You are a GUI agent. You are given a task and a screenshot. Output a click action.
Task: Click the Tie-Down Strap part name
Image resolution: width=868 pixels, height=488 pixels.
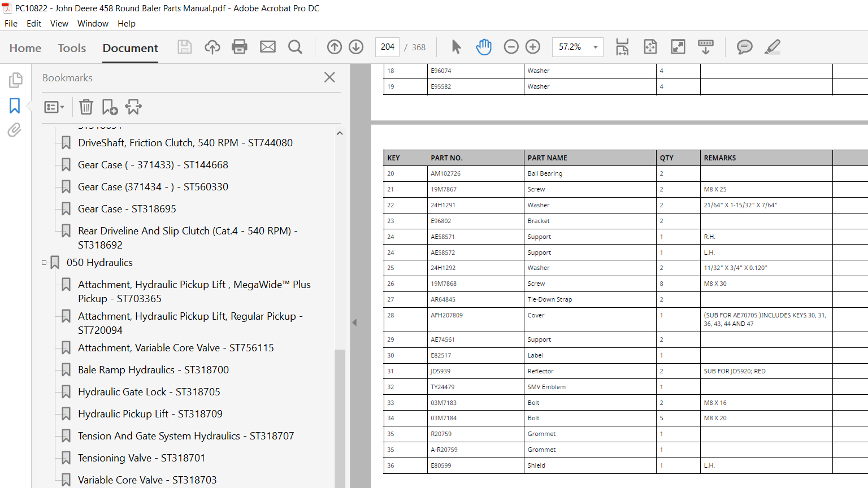tap(550, 300)
